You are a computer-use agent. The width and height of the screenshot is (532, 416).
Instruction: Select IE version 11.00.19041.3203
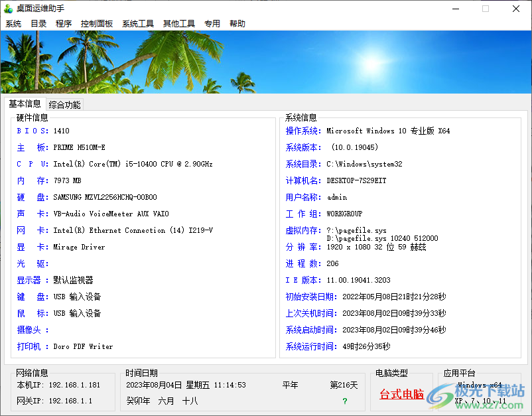(359, 280)
